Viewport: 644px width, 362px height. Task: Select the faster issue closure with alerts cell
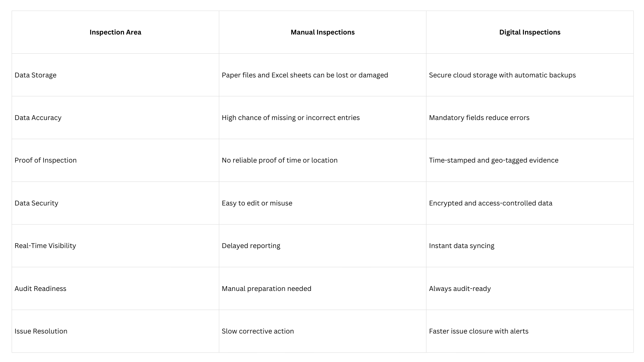479,331
